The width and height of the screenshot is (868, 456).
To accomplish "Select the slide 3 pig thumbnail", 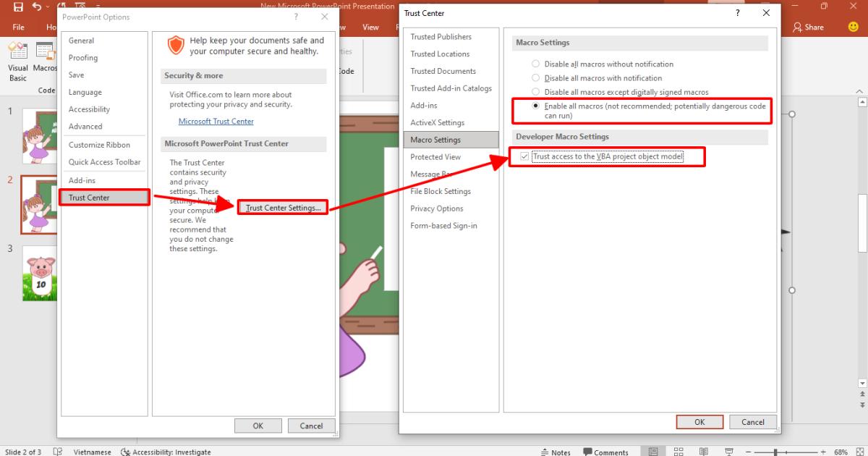I will point(41,274).
